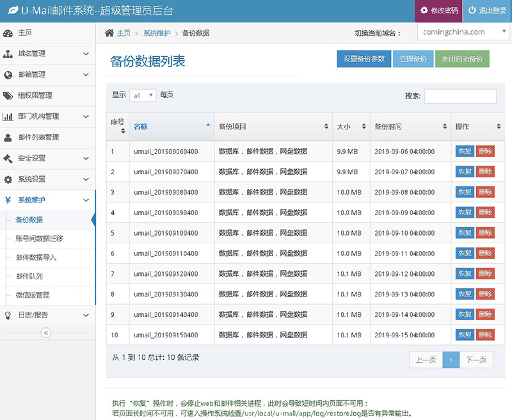Delete backup umail_201909150400

[485, 335]
